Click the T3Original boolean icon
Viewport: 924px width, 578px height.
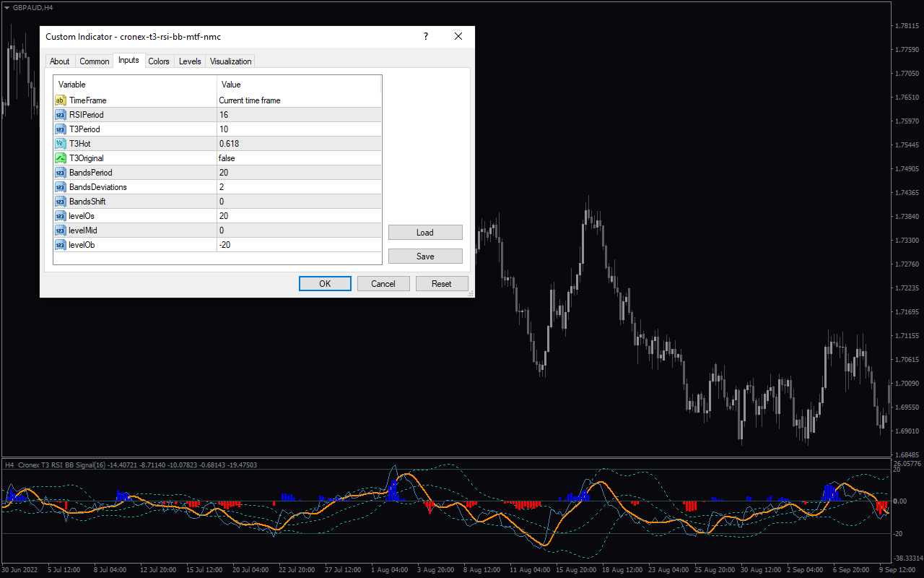(x=61, y=158)
